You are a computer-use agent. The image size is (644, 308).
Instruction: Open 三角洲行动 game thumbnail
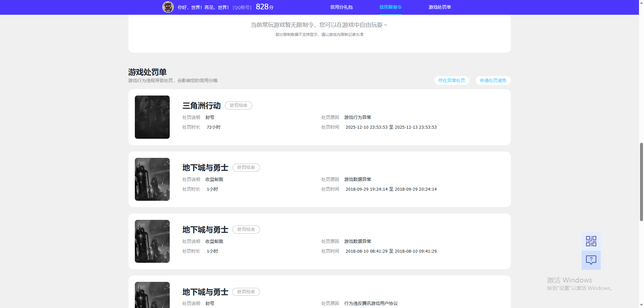152,117
